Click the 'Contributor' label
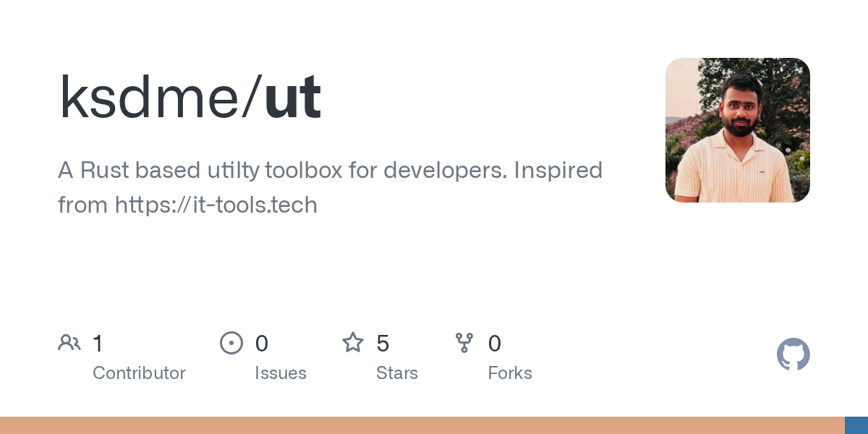The image size is (868, 434). [x=139, y=373]
